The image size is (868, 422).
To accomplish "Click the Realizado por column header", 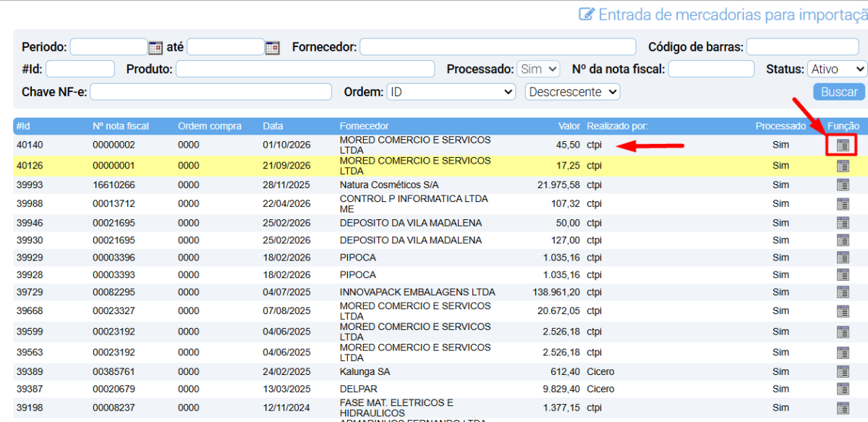I will (617, 126).
